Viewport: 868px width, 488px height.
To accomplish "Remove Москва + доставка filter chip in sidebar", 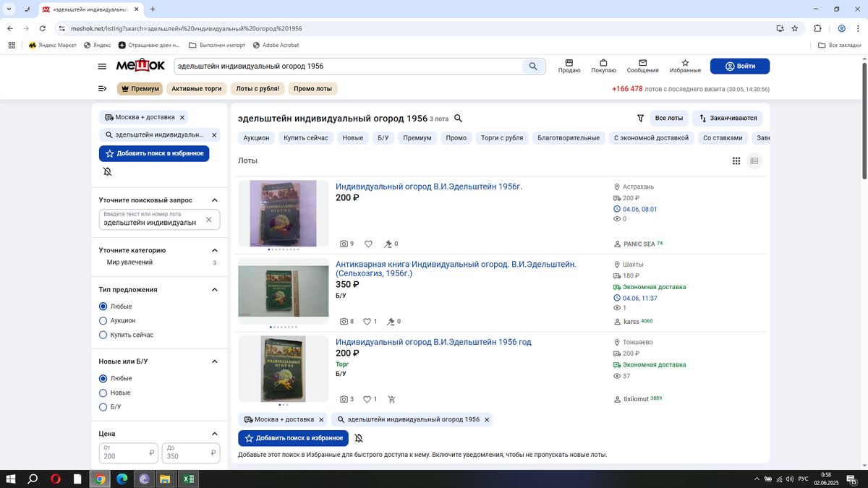I will tap(182, 117).
